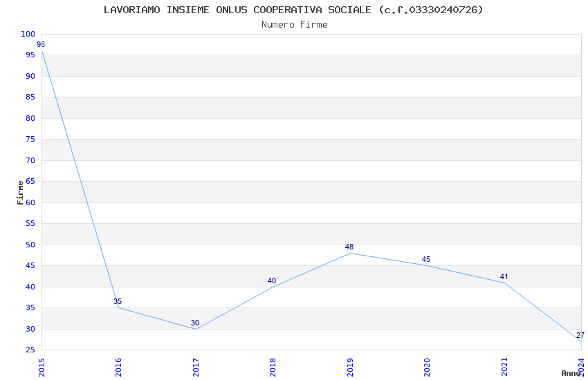The height and width of the screenshot is (380, 588).
Task: Click the y-axis value 85
Action: coord(30,97)
